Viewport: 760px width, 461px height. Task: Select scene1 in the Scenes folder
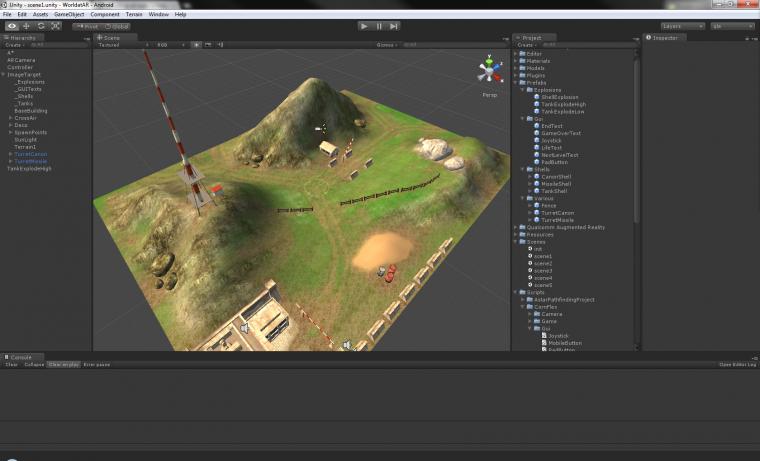coord(542,256)
